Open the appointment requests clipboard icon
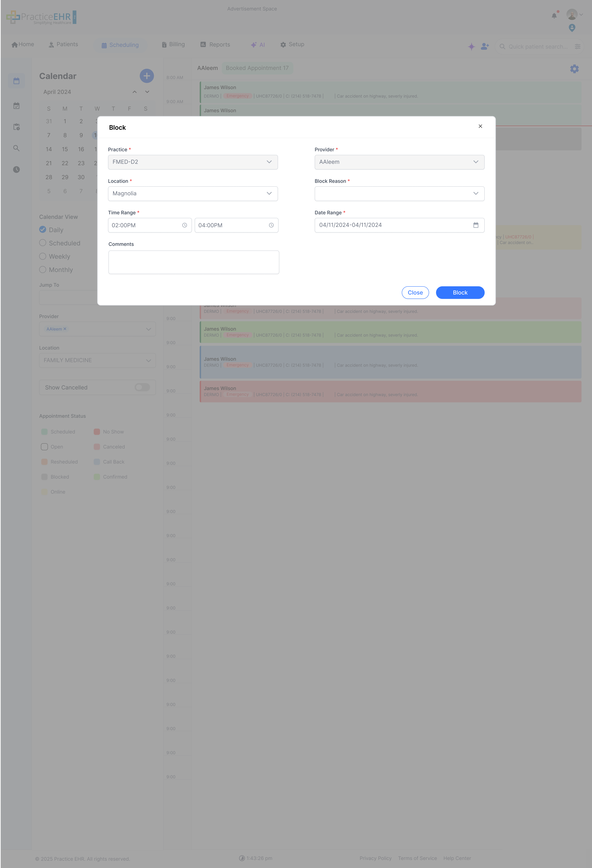This screenshot has width=592, height=868. point(16,127)
